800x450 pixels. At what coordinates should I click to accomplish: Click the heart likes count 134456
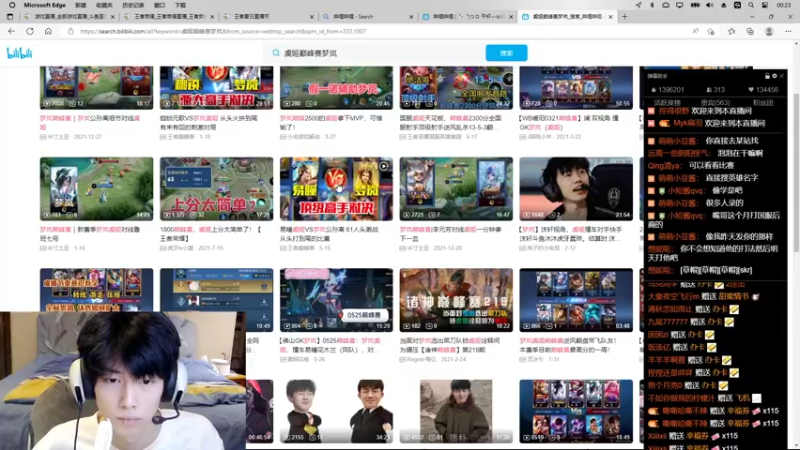pos(763,90)
